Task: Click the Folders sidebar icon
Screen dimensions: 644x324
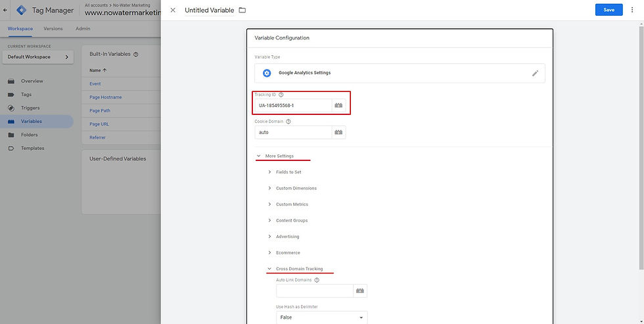Action: tap(11, 135)
